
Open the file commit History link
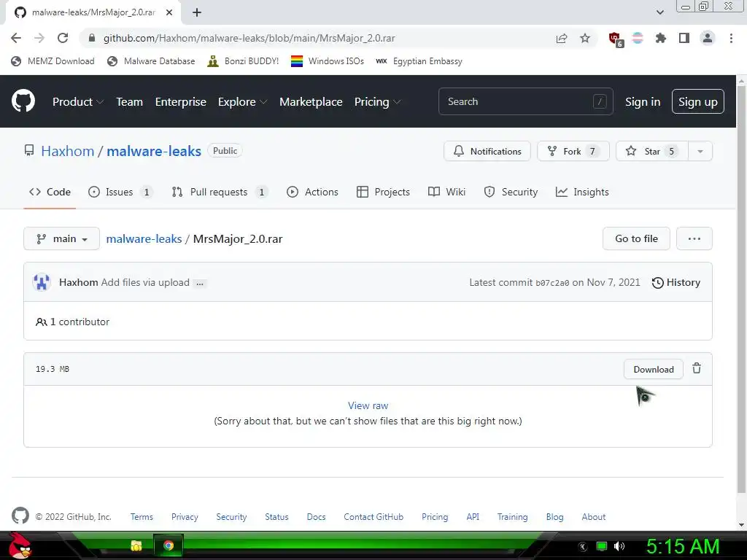click(676, 282)
